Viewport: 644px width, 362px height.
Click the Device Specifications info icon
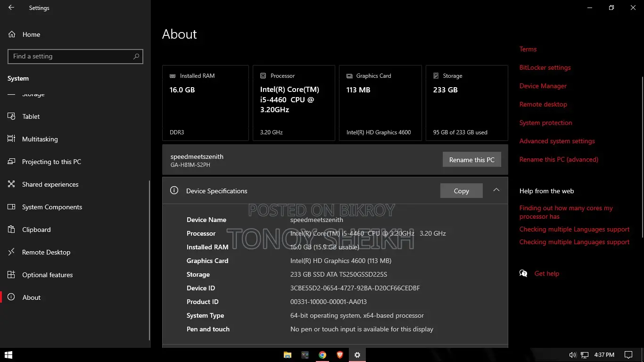coord(174,190)
